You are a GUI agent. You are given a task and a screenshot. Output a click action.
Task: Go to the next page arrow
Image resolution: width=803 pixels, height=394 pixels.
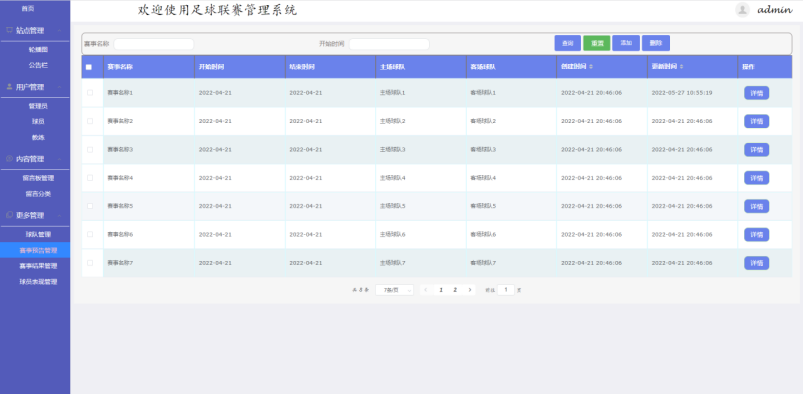[470, 290]
